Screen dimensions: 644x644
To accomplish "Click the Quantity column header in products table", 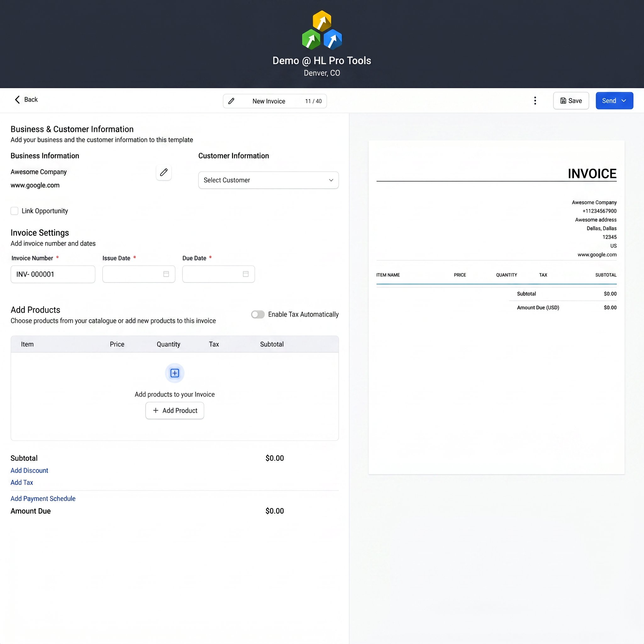I will tap(168, 344).
